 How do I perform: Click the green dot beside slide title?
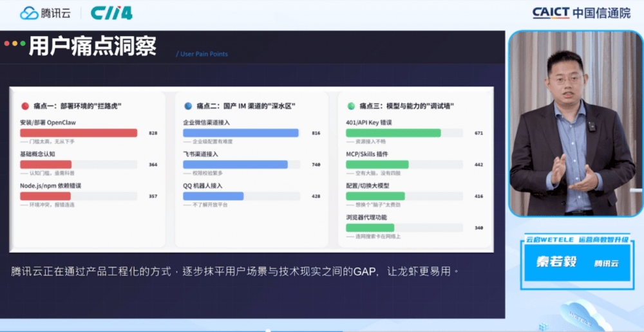coord(23,44)
